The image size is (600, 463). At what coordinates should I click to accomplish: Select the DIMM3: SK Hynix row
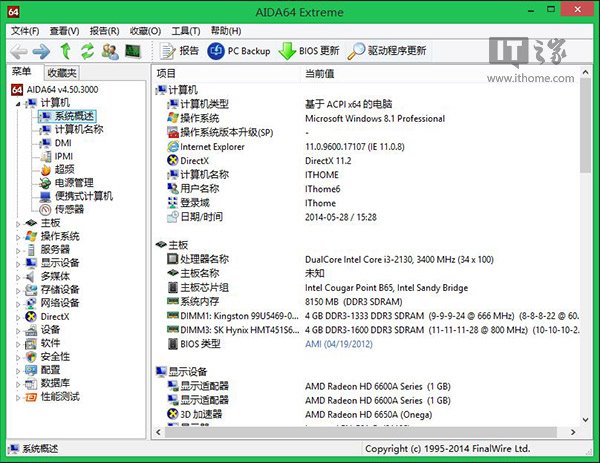pos(367,330)
